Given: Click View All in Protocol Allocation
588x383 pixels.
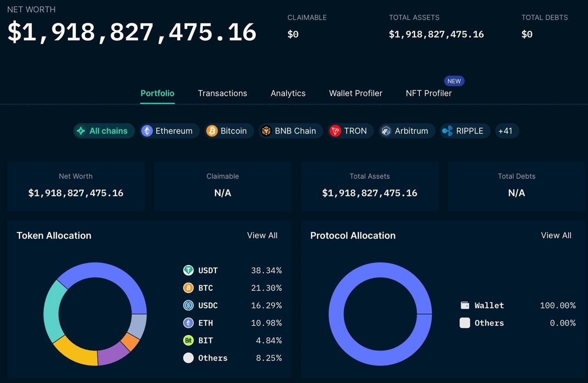Looking at the screenshot, I should [556, 235].
